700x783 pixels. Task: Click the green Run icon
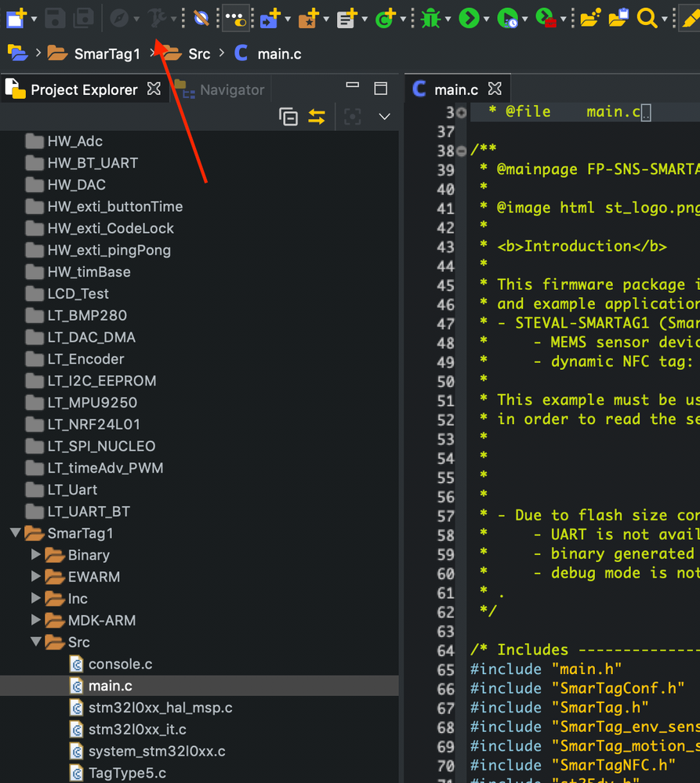[469, 19]
